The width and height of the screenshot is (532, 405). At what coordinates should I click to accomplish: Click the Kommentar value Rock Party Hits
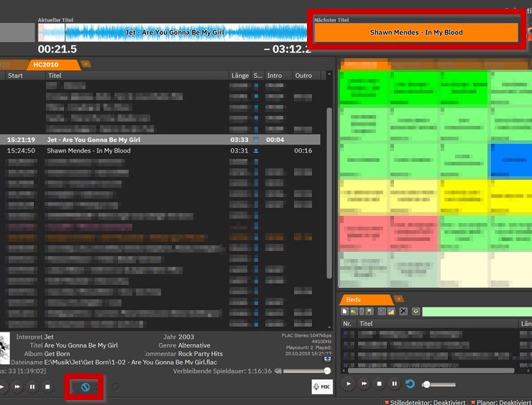click(201, 354)
